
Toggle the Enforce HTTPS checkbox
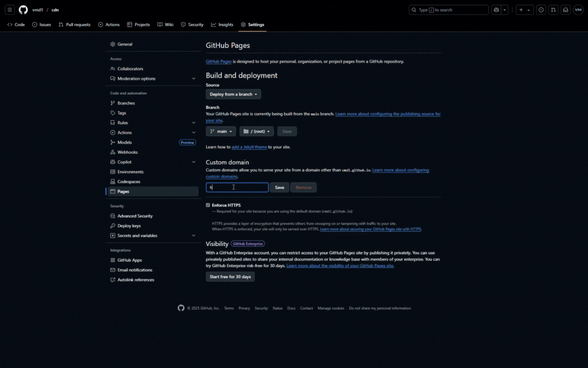pyautogui.click(x=208, y=205)
